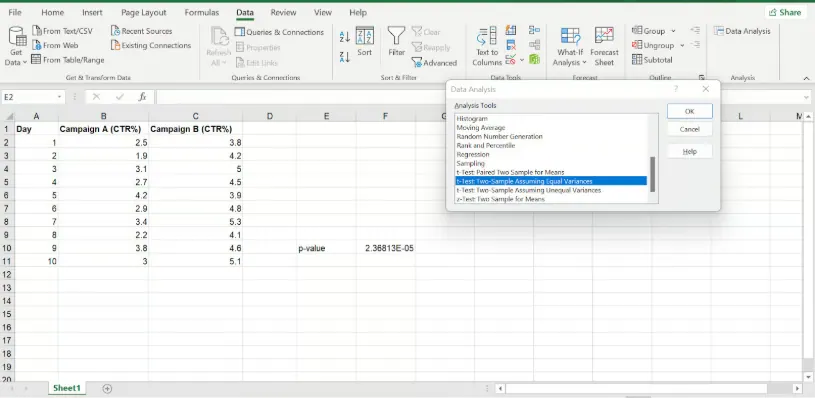815x398 pixels.
Task: Insert a Subtotal
Action: (652, 60)
